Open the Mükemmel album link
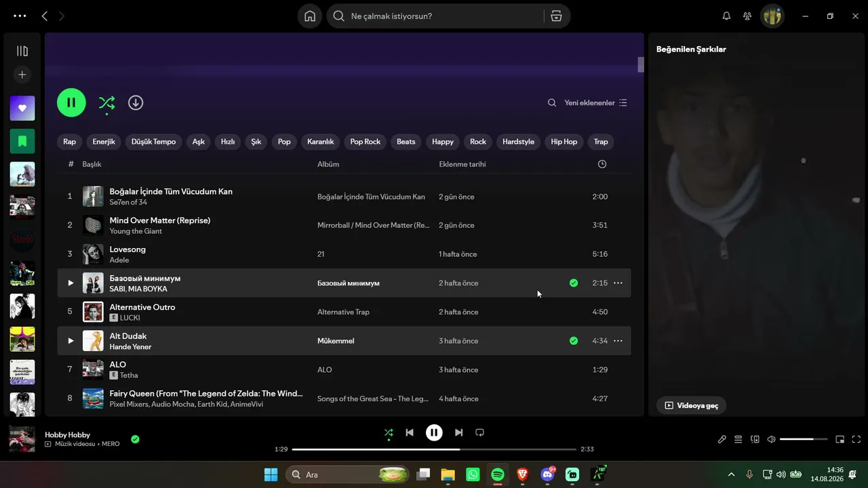 tap(336, 341)
